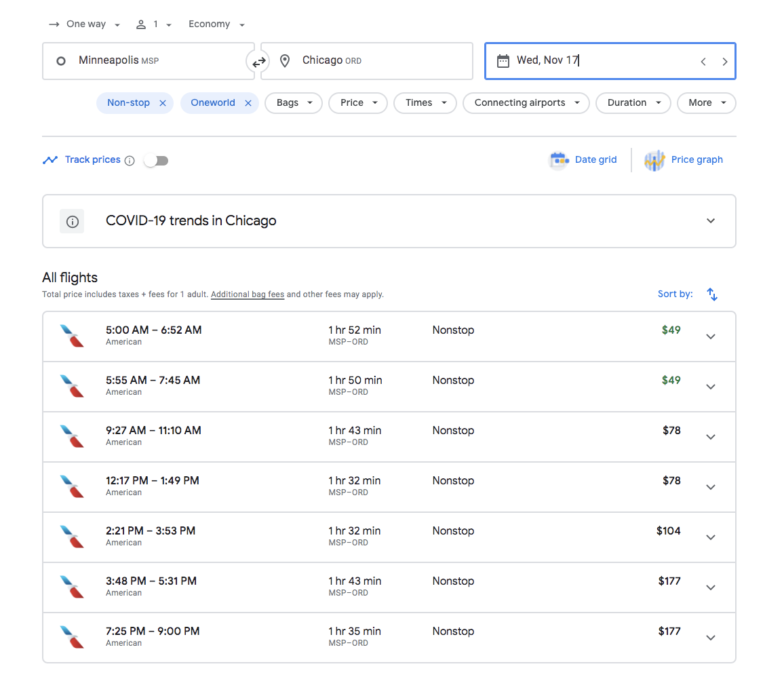This screenshot has width=784, height=677.
Task: Open the Economy cabin class menu
Action: click(x=216, y=24)
